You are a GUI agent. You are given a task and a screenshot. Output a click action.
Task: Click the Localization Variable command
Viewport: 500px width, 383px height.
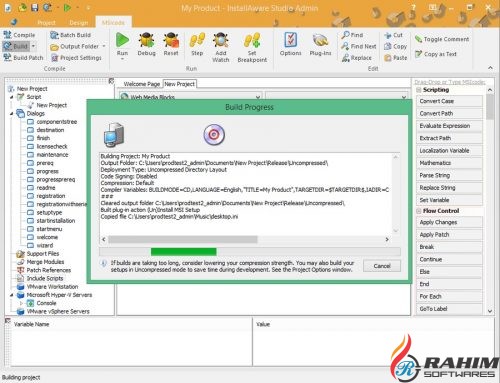[x=449, y=151]
